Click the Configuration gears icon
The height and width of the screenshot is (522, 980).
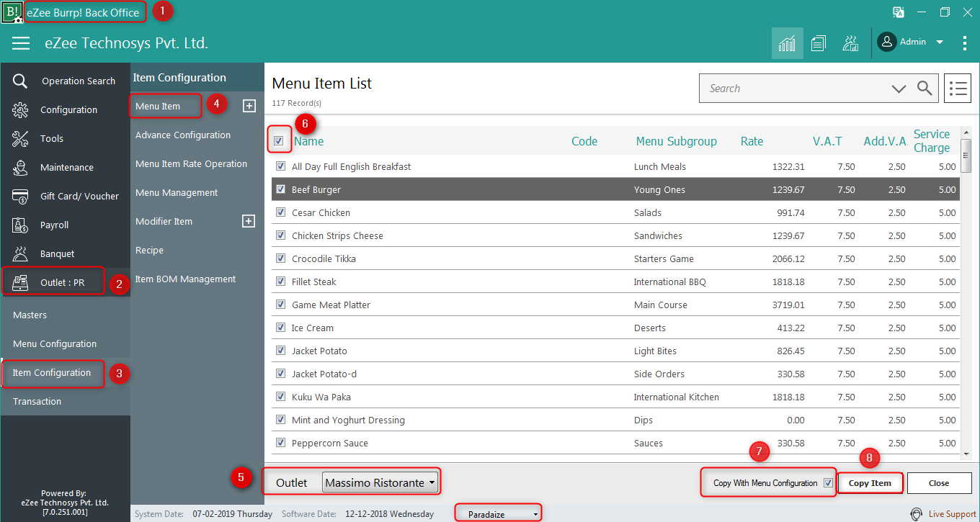pos(20,110)
